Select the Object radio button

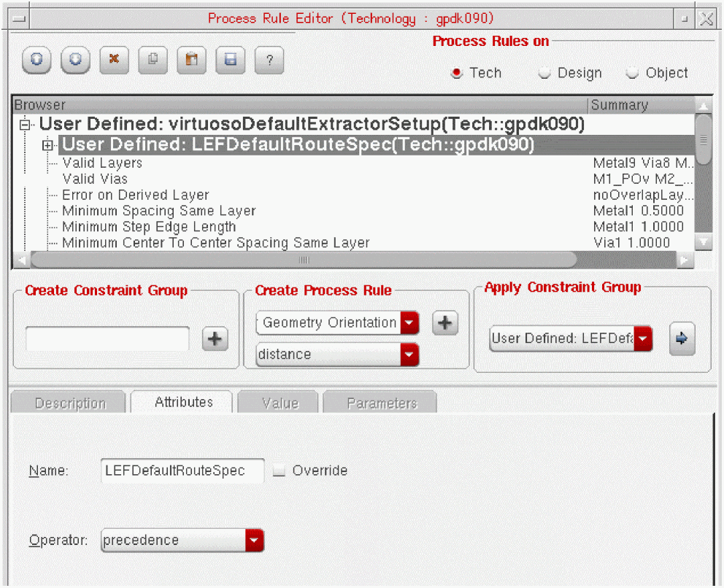coord(631,73)
